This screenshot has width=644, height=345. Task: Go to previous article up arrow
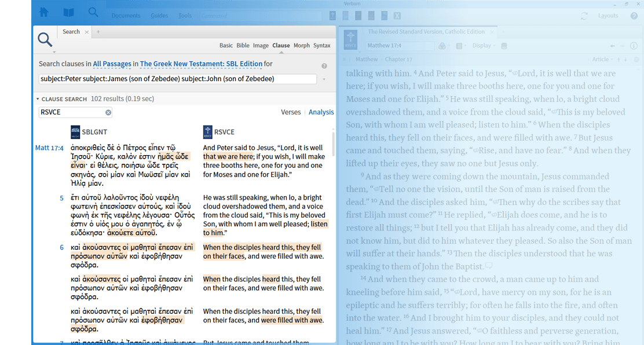click(x=619, y=60)
